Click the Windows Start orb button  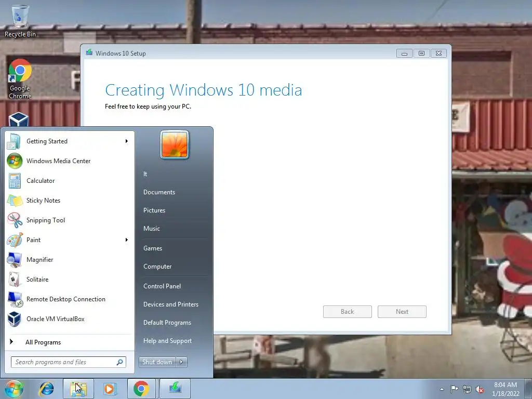pos(14,389)
